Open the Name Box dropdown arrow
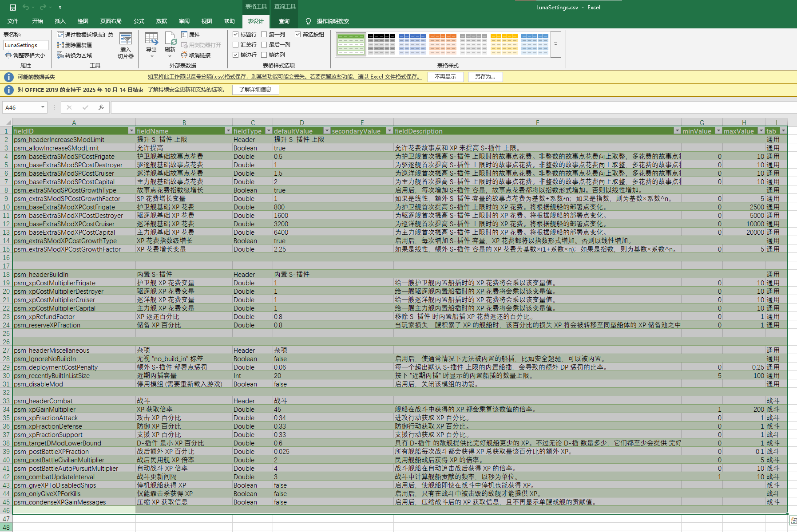The width and height of the screenshot is (797, 532). coord(43,107)
